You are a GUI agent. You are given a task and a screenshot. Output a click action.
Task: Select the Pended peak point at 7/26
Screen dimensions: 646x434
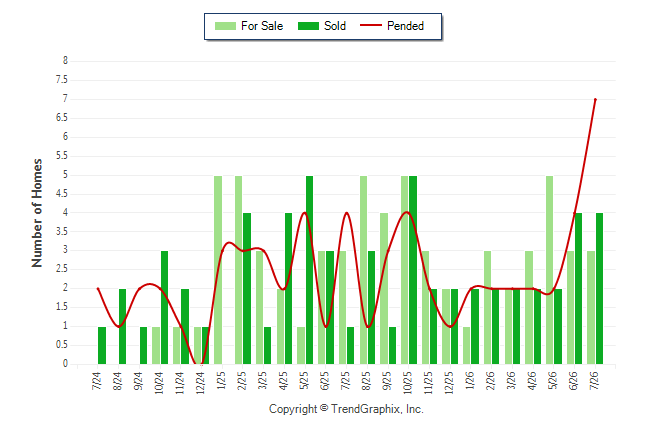click(595, 99)
